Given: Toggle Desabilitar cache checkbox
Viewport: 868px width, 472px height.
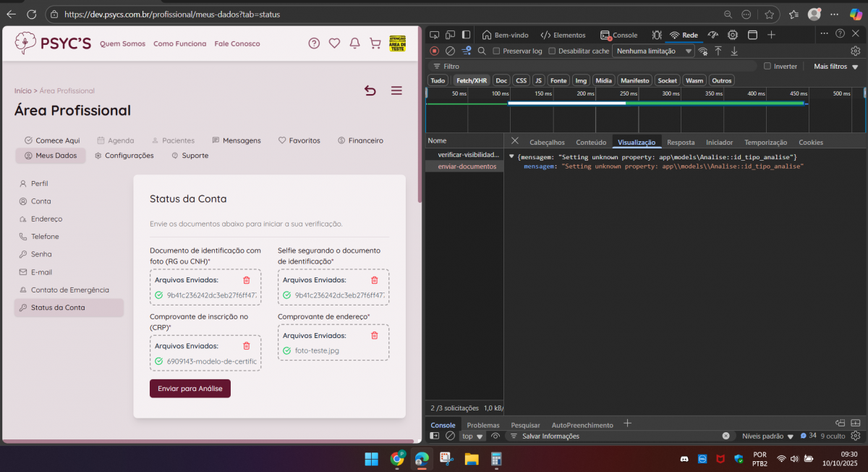Looking at the screenshot, I should coord(552,51).
